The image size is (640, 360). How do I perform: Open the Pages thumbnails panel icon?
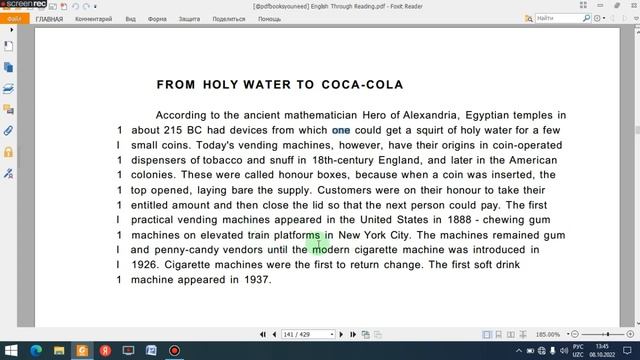pyautogui.click(x=8, y=67)
